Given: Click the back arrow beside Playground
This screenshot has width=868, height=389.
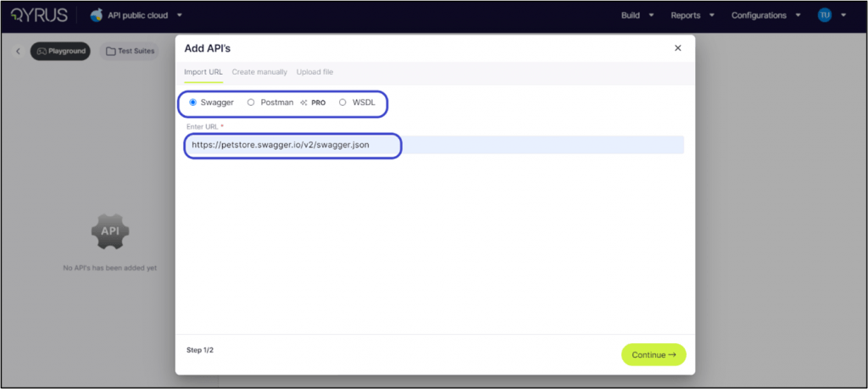Looking at the screenshot, I should click(19, 52).
